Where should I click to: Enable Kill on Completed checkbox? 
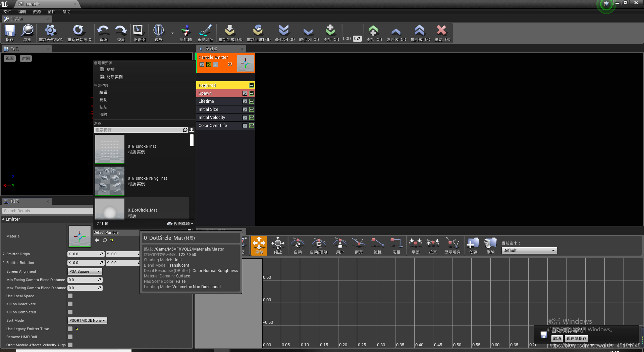tap(70, 312)
